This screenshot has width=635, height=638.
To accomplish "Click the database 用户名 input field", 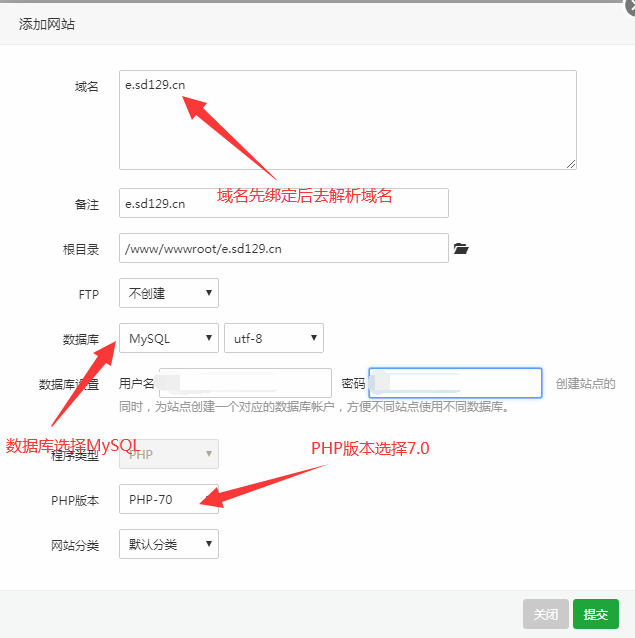I will 245,383.
